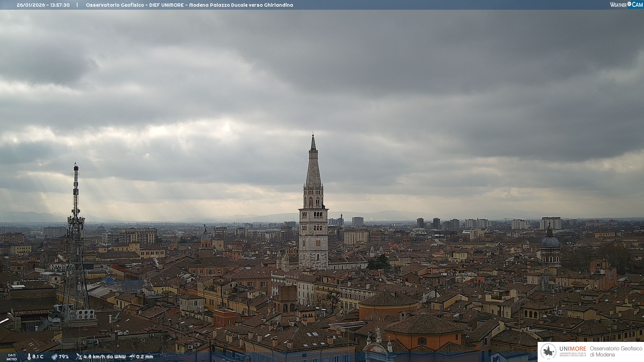Click the Osservatorio Geofisico DIEF UNIMORE title

click(189, 5)
